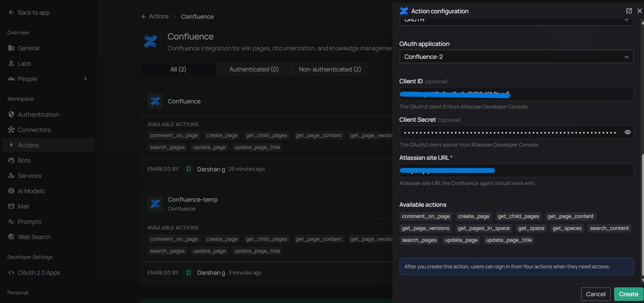The width and height of the screenshot is (644, 303).
Task: Switch to the All (2) tab
Action: tap(178, 69)
